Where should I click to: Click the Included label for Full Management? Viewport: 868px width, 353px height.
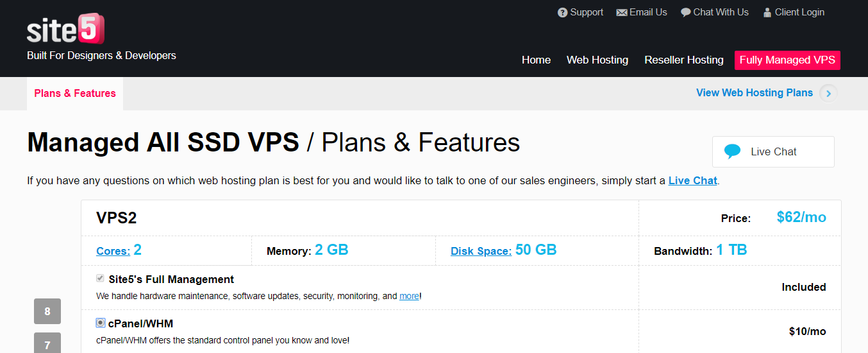click(x=804, y=287)
